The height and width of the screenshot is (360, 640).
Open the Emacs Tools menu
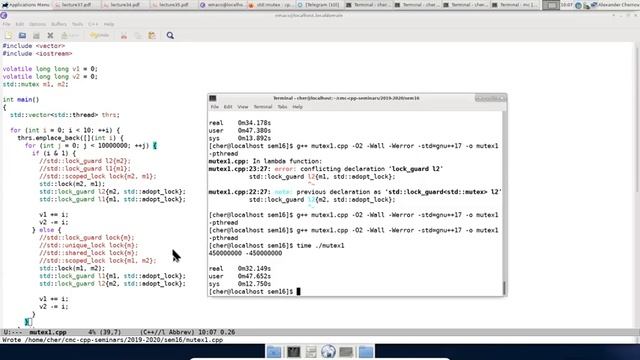pyautogui.click(x=77, y=24)
